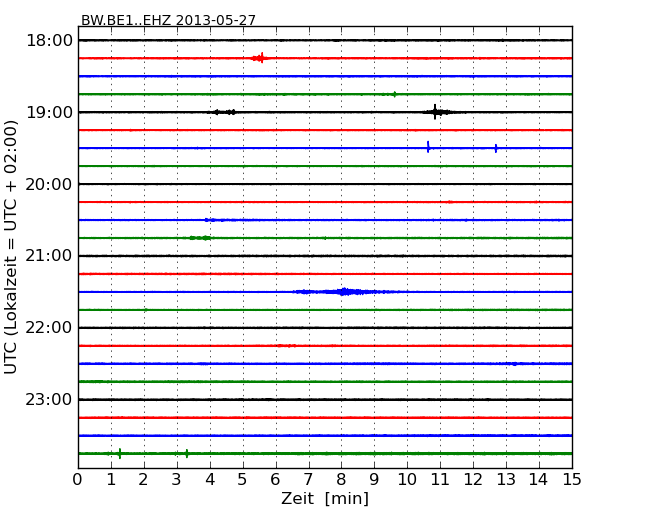Viewport: 650px width, 520px height.
Task: Pick the tall black spike near minute 11
Action: tap(435, 112)
